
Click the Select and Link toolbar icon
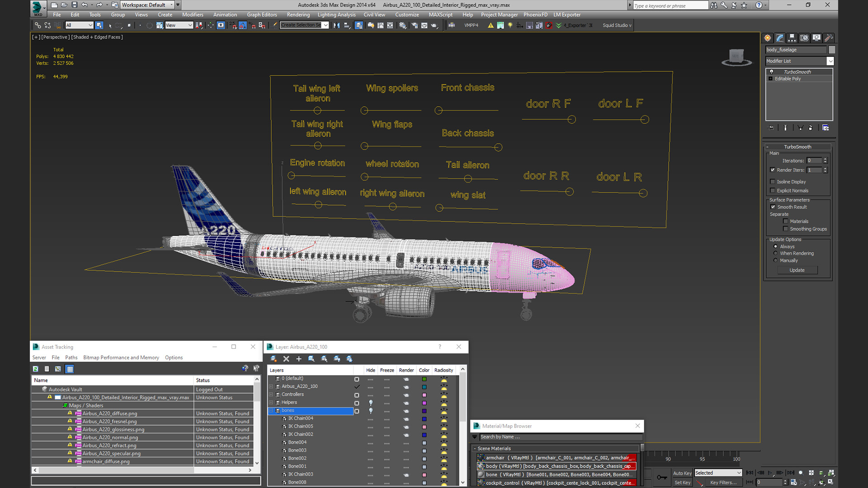[x=38, y=25]
